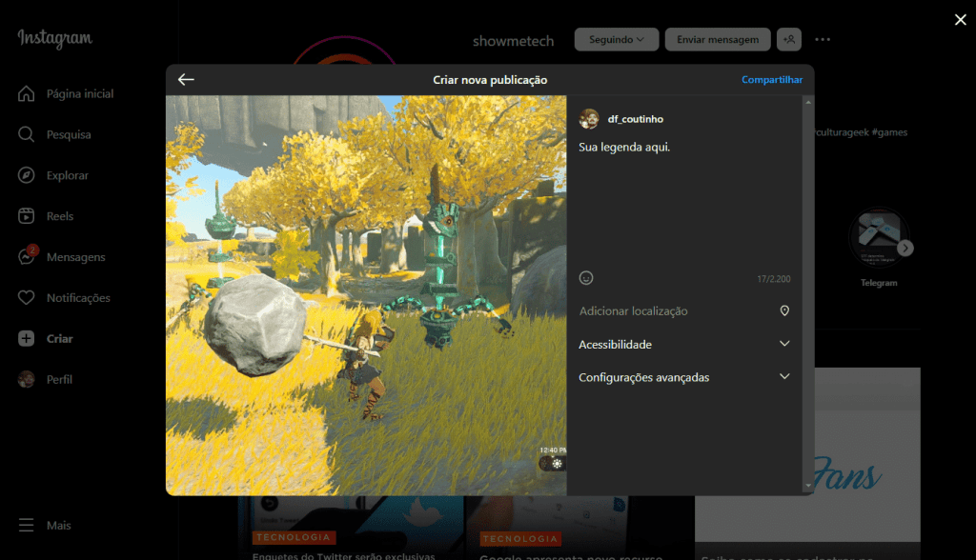Close the dialog with the X button
This screenshot has height=560, width=976.
[x=961, y=20]
